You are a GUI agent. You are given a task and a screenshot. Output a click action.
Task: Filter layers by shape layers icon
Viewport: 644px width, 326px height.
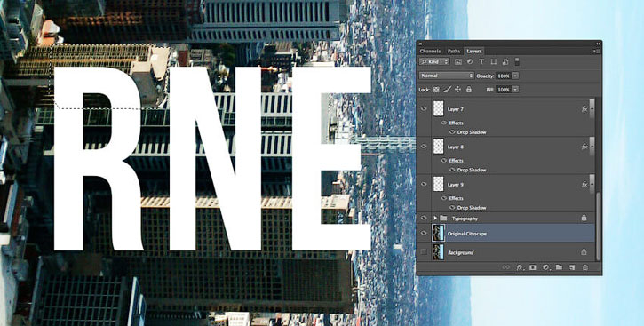(494, 62)
